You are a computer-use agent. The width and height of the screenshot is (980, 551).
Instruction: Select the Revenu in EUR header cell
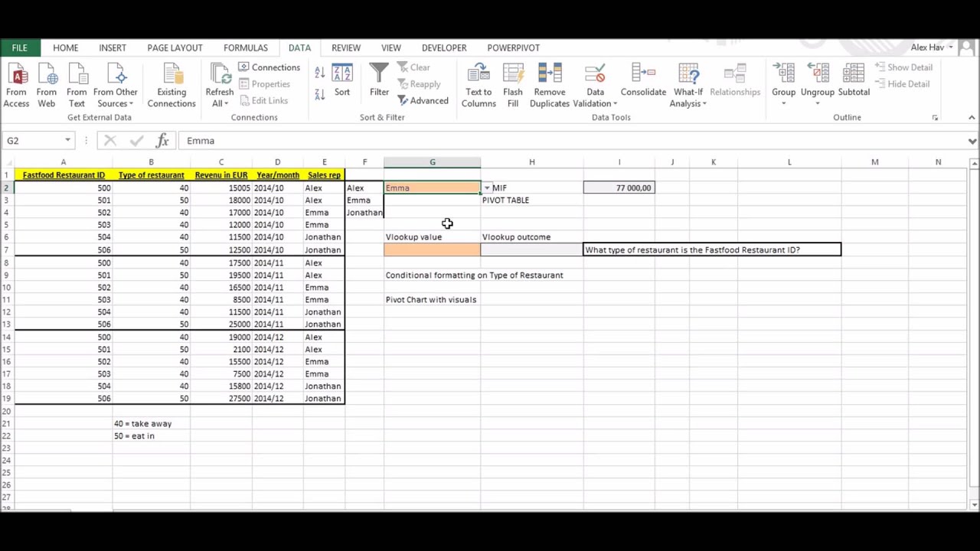pyautogui.click(x=220, y=175)
